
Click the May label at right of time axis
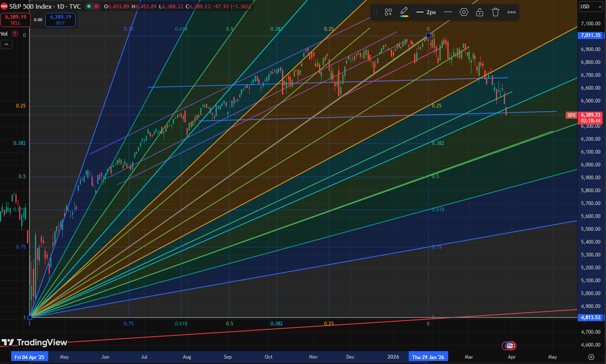coord(552,357)
